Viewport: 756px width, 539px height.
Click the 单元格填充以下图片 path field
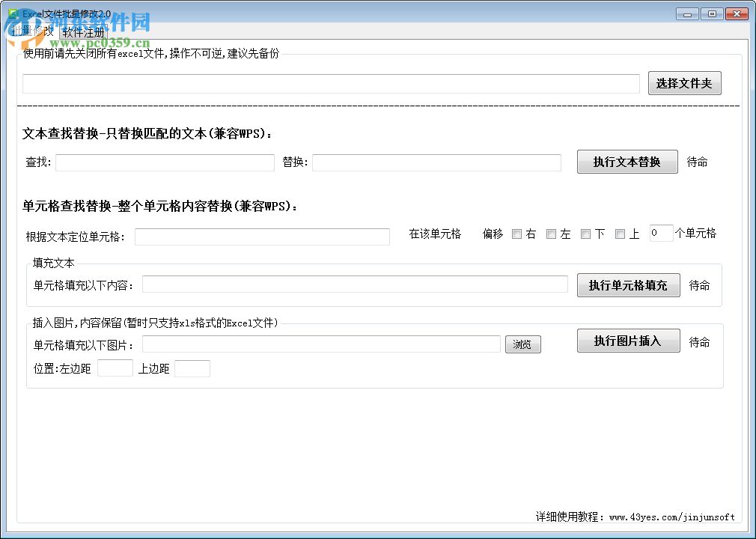click(x=321, y=344)
